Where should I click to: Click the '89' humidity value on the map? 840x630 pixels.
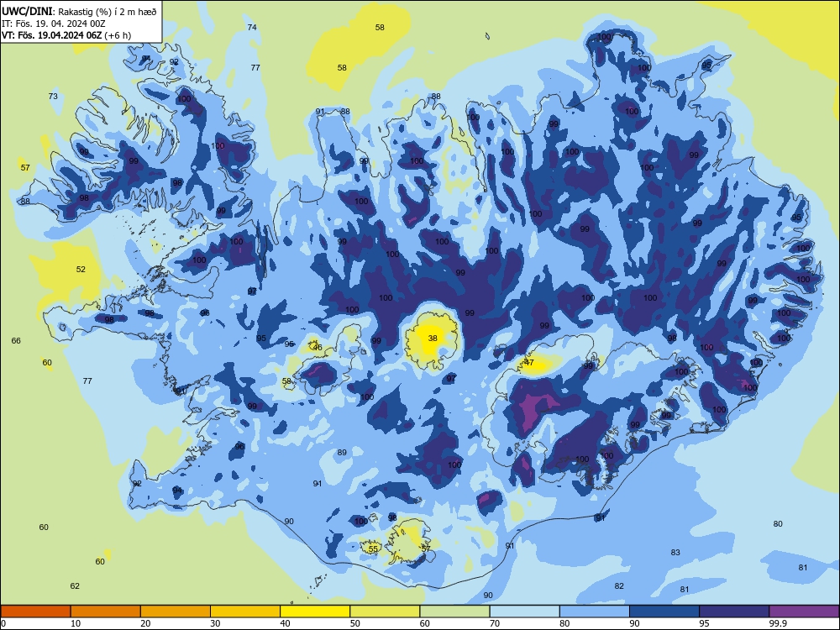point(342,453)
